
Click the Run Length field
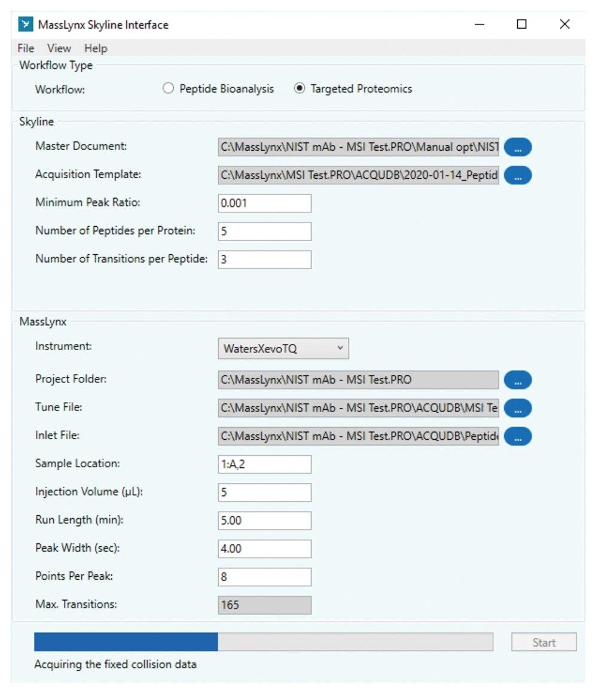[265, 521]
